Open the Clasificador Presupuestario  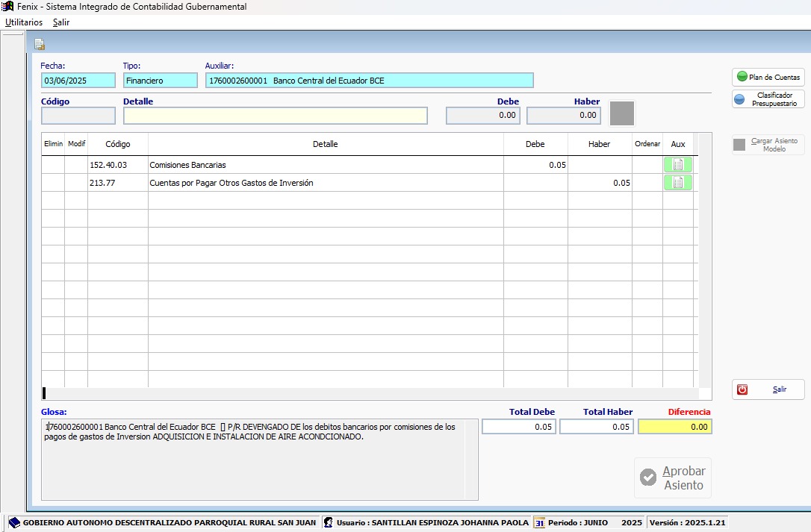(x=768, y=99)
